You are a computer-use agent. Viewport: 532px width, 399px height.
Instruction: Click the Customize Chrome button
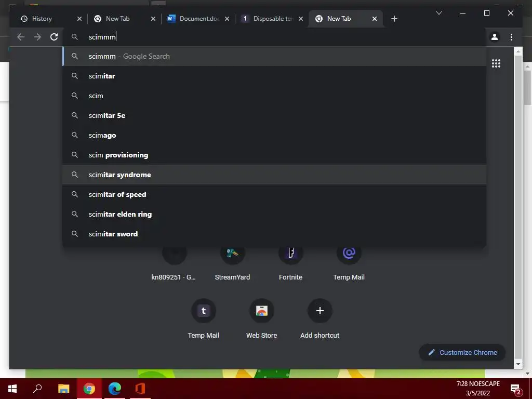[x=462, y=353]
